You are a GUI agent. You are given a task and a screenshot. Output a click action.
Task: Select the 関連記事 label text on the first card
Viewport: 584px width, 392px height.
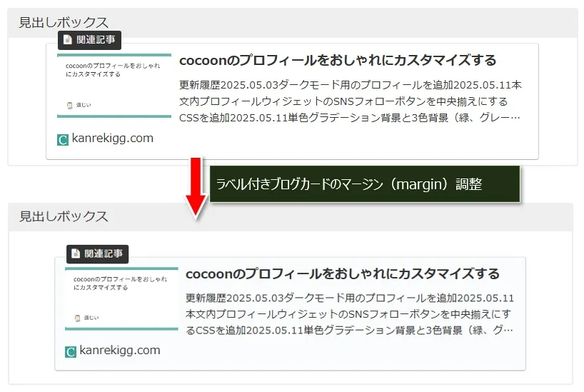click(96, 40)
